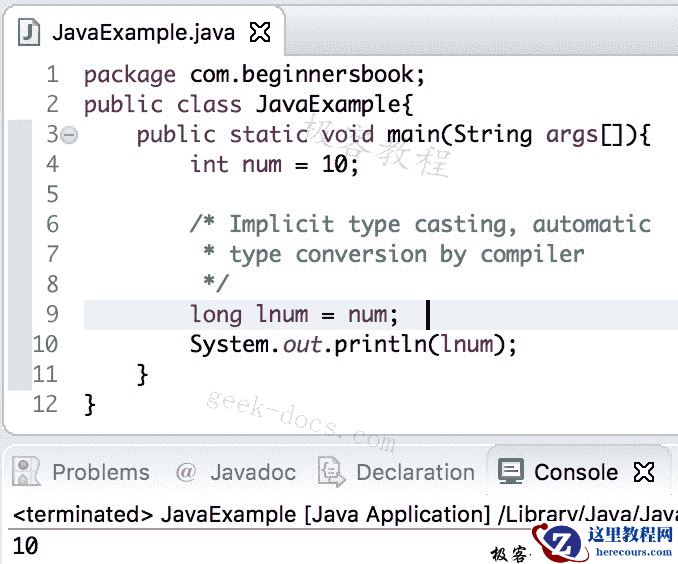The height and width of the screenshot is (564, 678).
Task: Close the JavaExample.java editor tab
Action: tap(260, 32)
